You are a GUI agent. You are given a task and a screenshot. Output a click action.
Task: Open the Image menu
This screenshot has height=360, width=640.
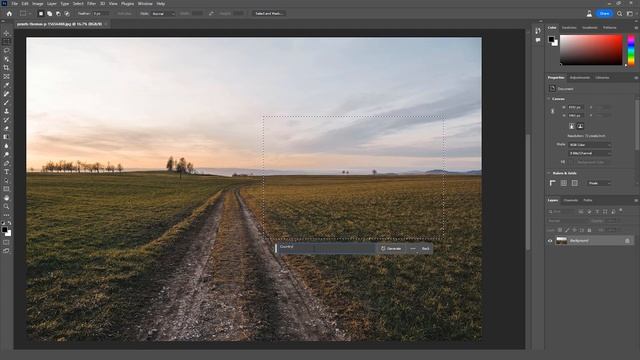(38, 4)
